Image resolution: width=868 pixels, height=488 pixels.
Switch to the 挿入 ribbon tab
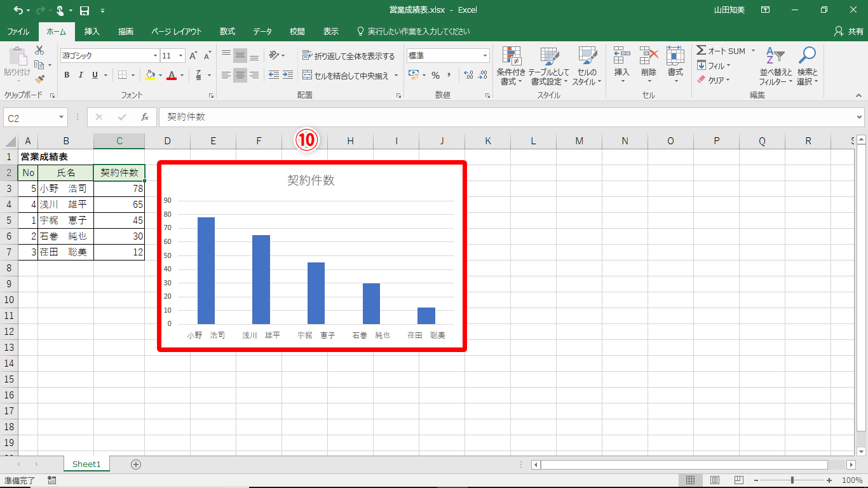[92, 31]
